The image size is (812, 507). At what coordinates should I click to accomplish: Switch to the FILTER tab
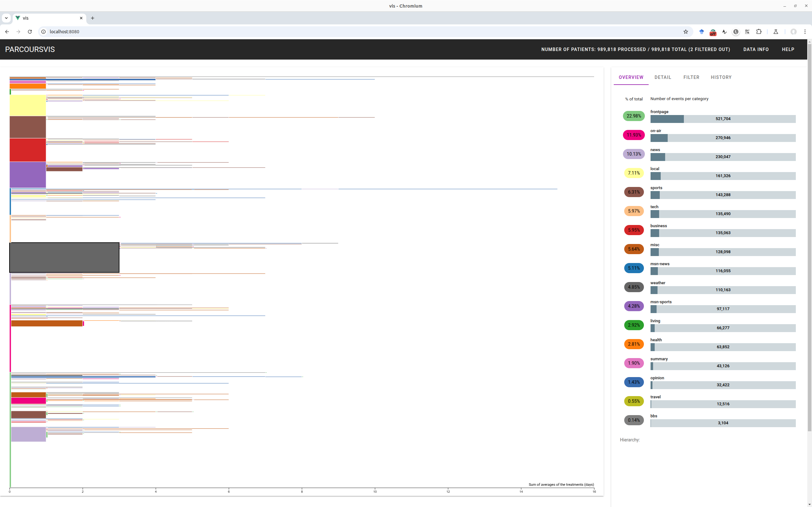pyautogui.click(x=691, y=77)
